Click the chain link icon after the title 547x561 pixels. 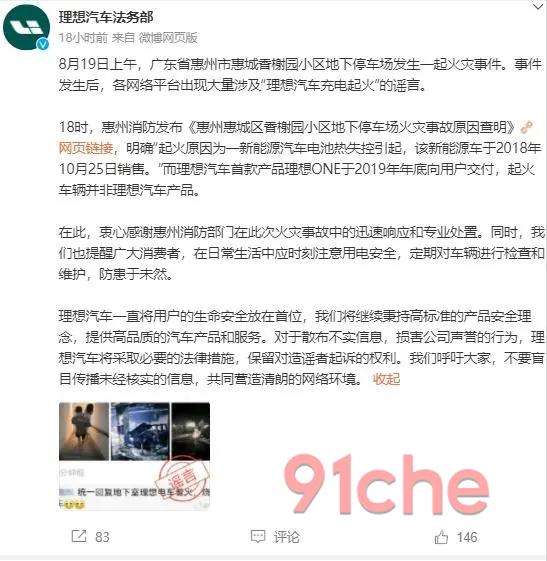(526, 127)
